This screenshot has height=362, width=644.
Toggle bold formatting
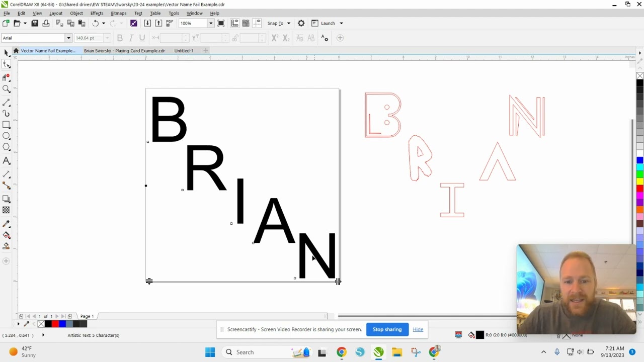120,38
